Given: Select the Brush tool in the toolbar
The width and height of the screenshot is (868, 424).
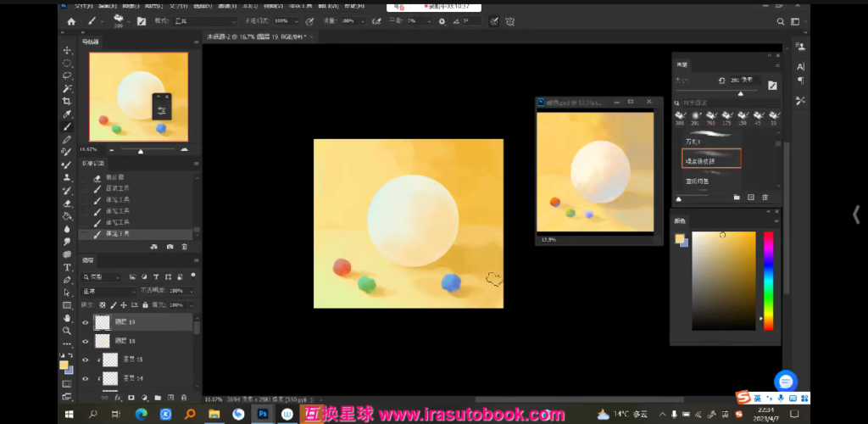Looking at the screenshot, I should (x=67, y=126).
